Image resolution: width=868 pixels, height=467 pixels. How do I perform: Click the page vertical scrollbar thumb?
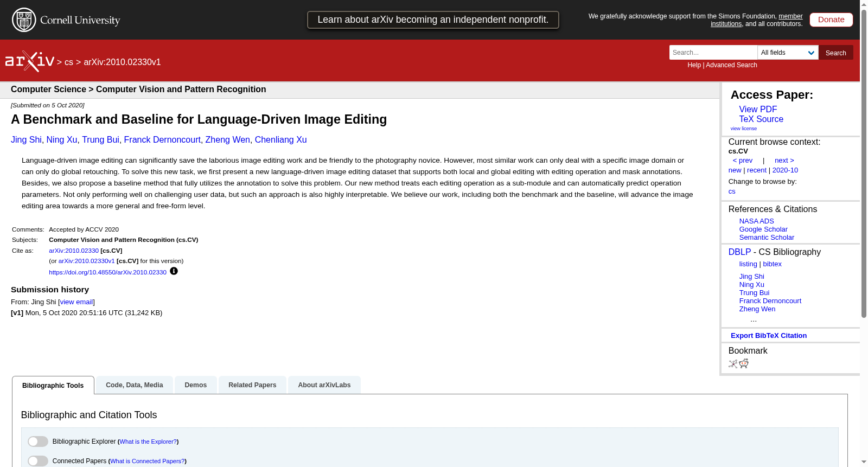(864, 163)
